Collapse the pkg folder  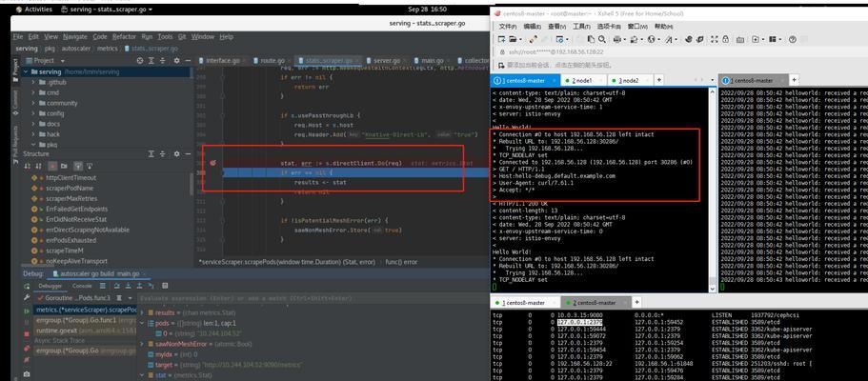33,145
